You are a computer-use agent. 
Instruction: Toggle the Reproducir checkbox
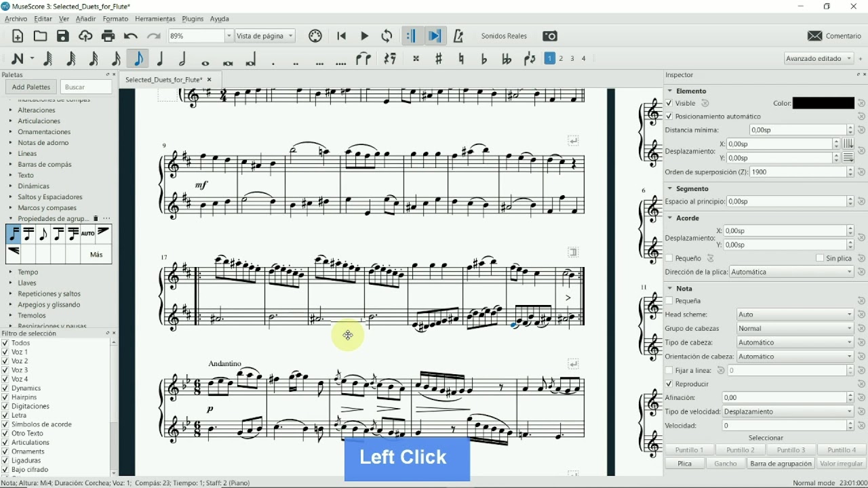669,384
